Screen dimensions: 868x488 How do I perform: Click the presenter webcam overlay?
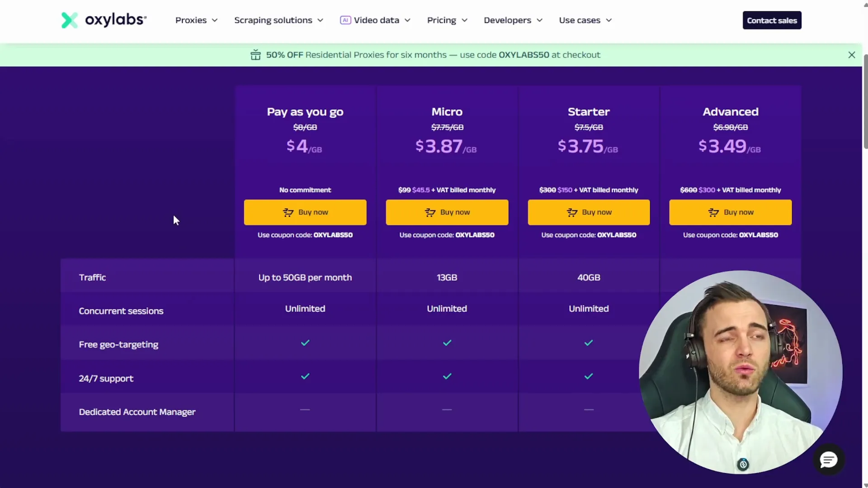tap(740, 372)
